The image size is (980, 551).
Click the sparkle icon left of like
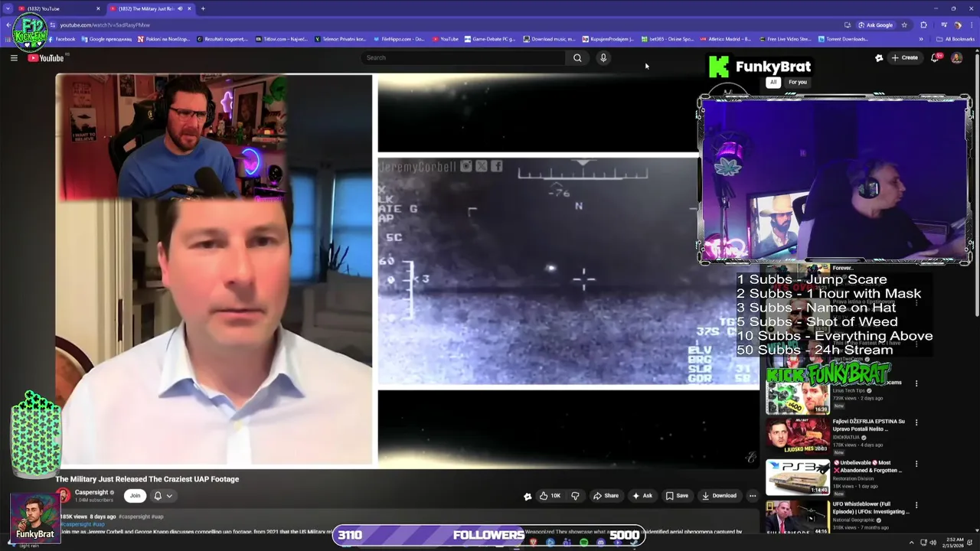pyautogui.click(x=528, y=496)
